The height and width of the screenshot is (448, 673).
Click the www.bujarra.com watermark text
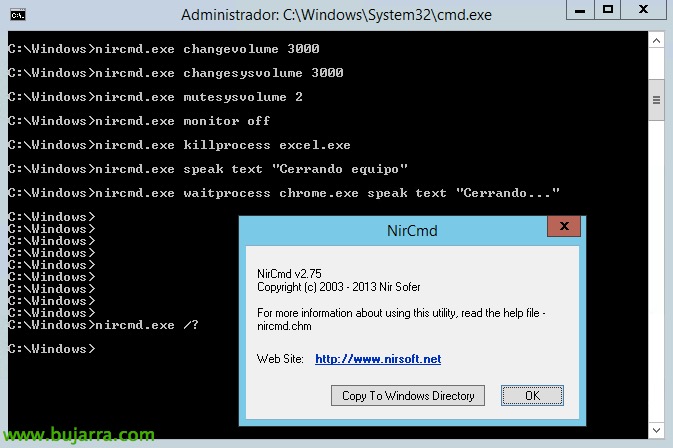click(x=78, y=435)
